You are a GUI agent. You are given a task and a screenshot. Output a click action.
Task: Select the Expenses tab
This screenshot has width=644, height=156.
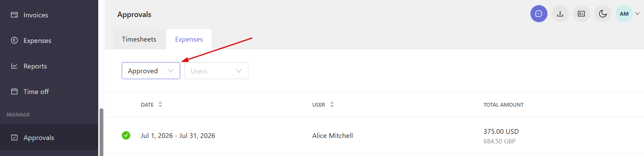(x=189, y=39)
